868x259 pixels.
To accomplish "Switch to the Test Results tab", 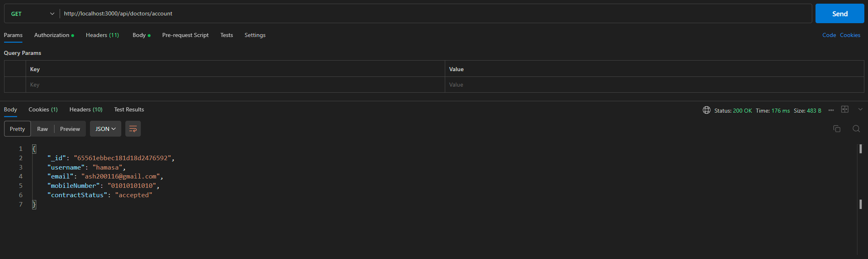I will (129, 110).
